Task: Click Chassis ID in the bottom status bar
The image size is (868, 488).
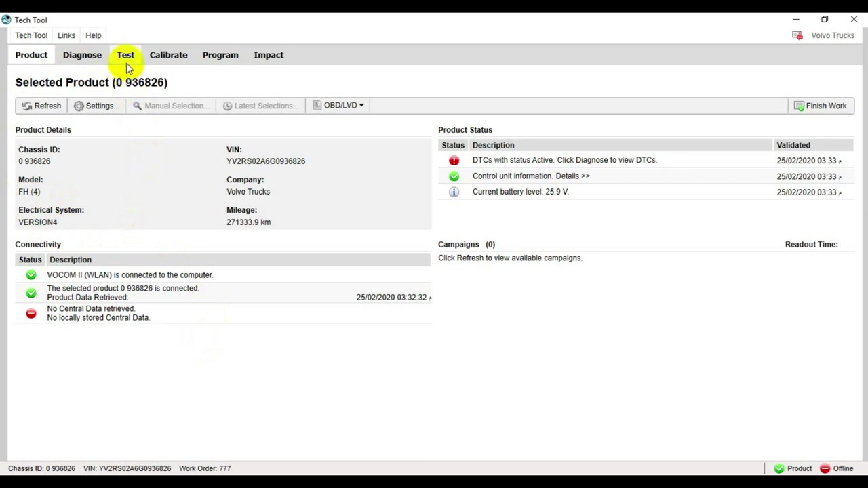Action: click(41, 468)
